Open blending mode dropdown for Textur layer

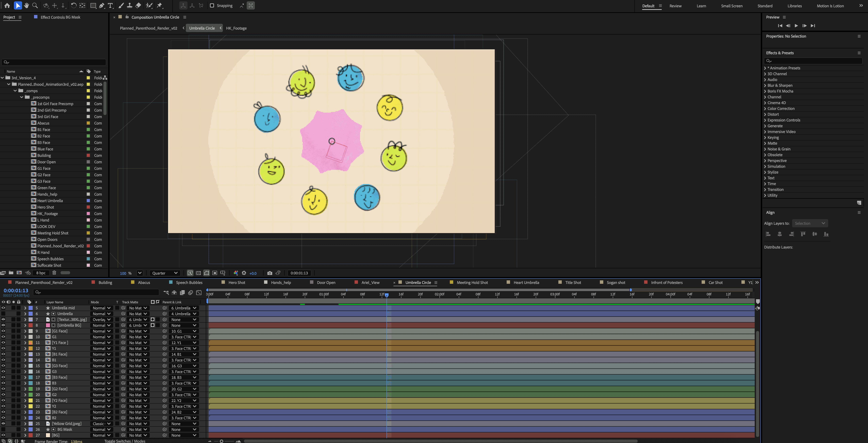(x=101, y=319)
